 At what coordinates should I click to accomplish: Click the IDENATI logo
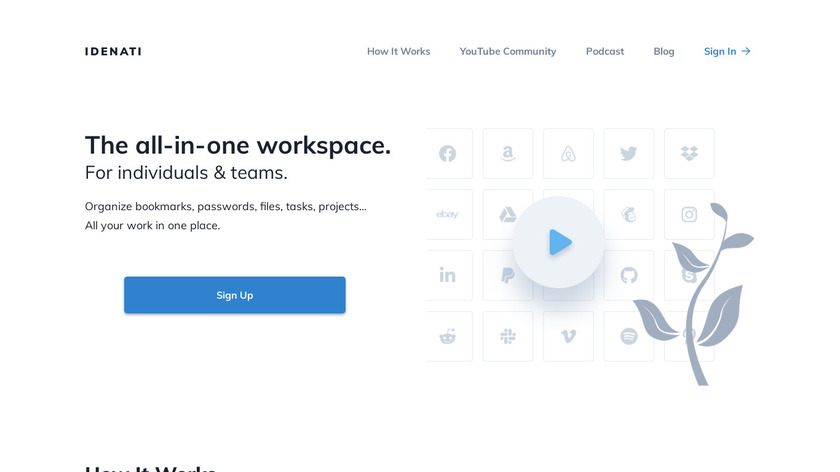113,51
